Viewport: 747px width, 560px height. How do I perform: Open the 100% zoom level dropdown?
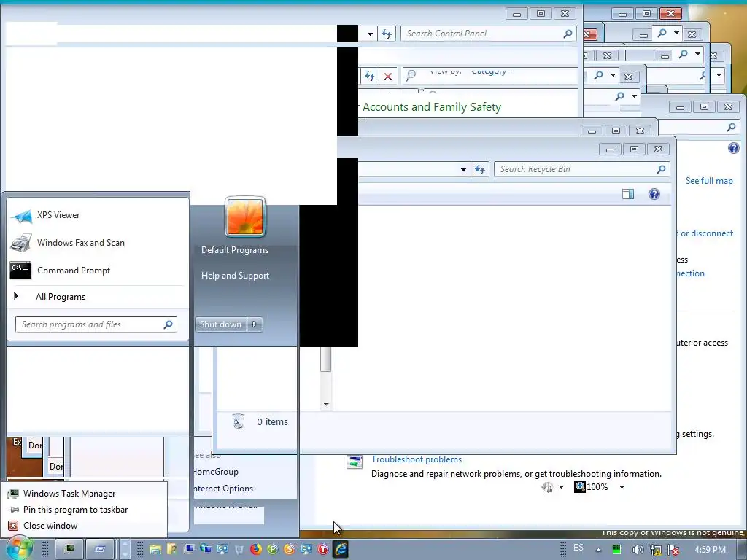point(622,486)
